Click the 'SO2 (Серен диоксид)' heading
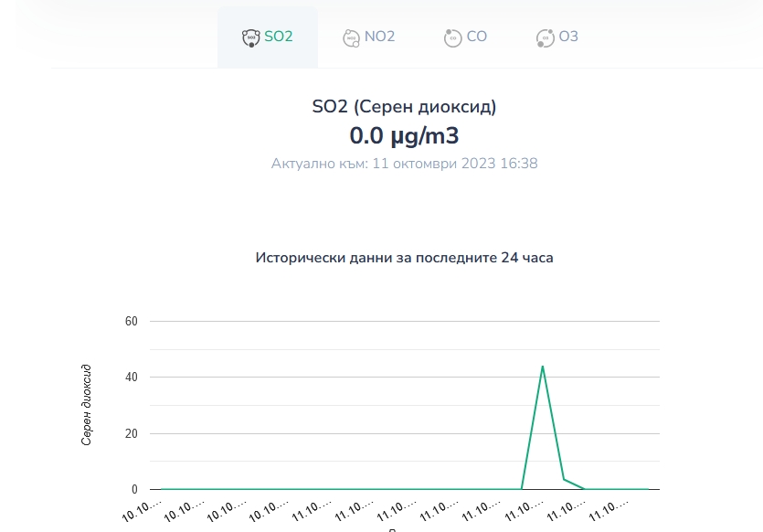 (404, 107)
